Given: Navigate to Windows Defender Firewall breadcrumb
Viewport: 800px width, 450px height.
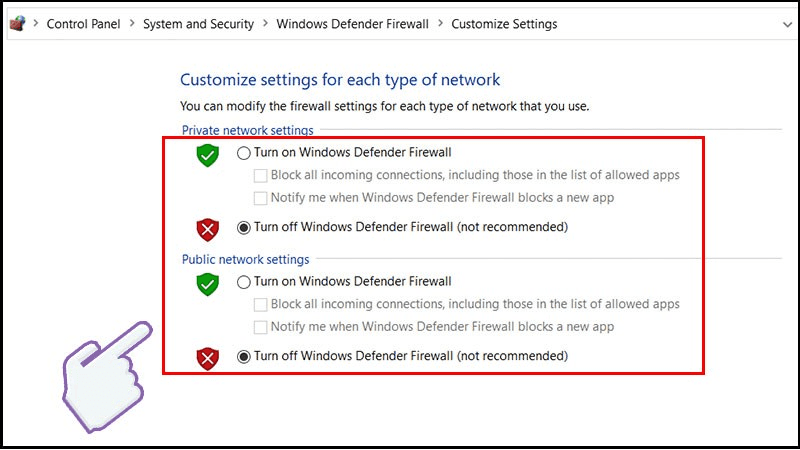Looking at the screenshot, I should tap(353, 23).
